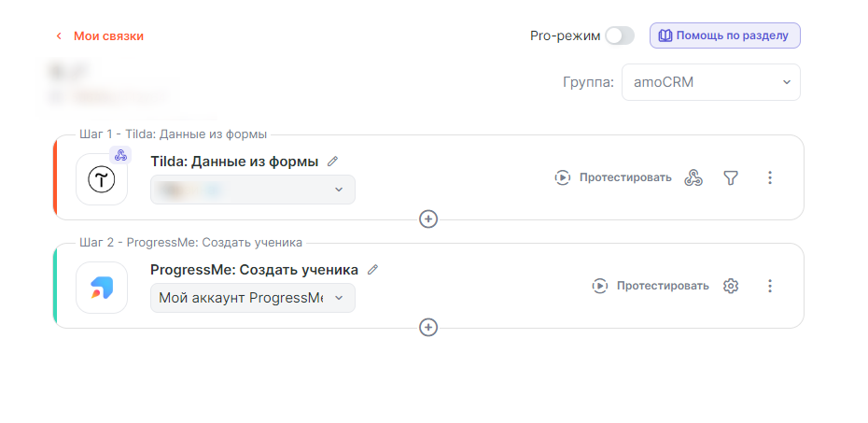Image resolution: width=868 pixels, height=423 pixels.
Task: Open the three-dot menu of the Tilda step
Action: tap(770, 177)
